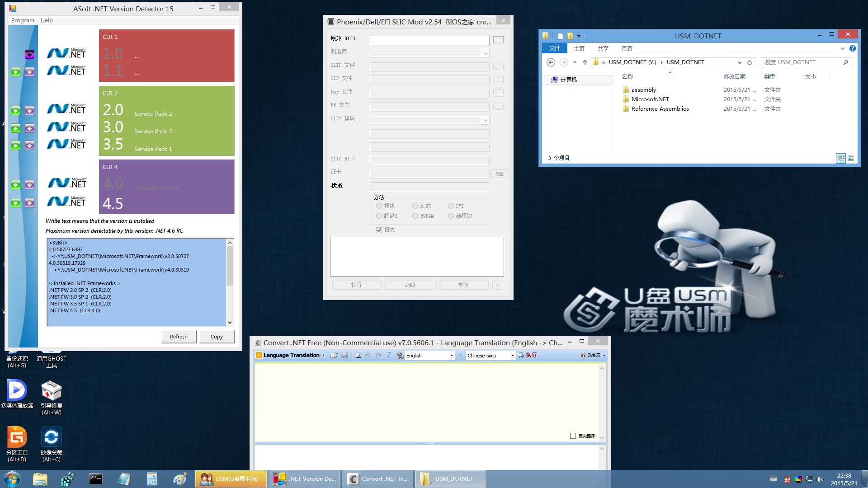Click the Save disk icon in Convert .NET toolbar
868x488 pixels.
pyautogui.click(x=344, y=355)
